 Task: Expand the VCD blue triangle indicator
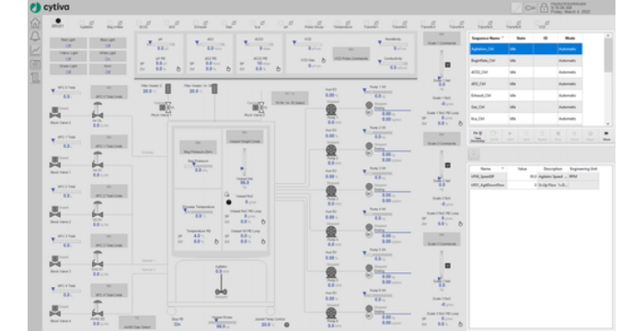coord(294,42)
